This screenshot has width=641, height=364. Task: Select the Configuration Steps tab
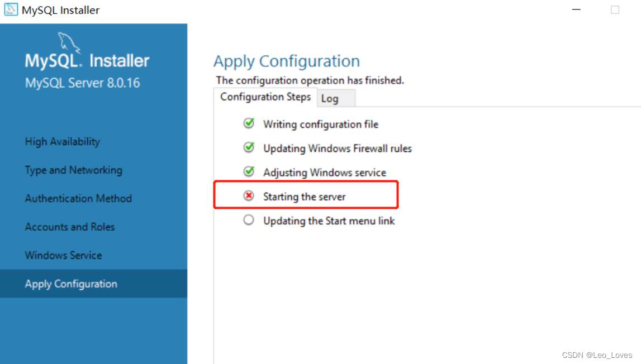266,97
